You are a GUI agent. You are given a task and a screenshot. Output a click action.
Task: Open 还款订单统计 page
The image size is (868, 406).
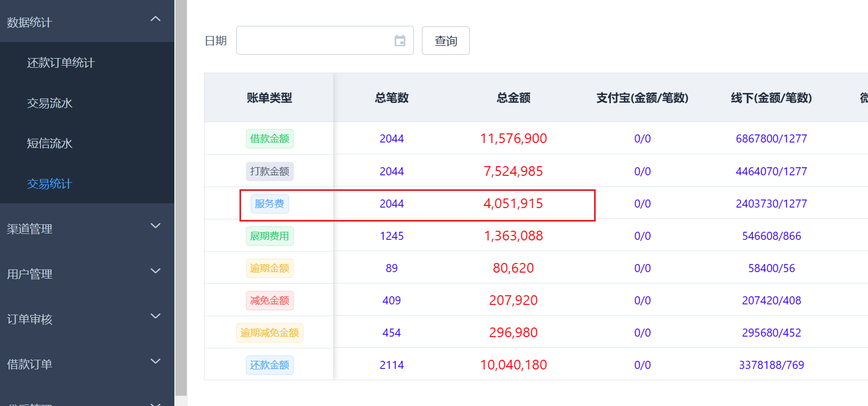click(x=61, y=63)
